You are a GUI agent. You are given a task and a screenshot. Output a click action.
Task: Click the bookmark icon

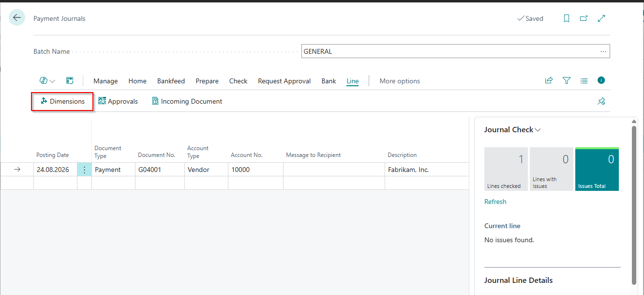(567, 18)
